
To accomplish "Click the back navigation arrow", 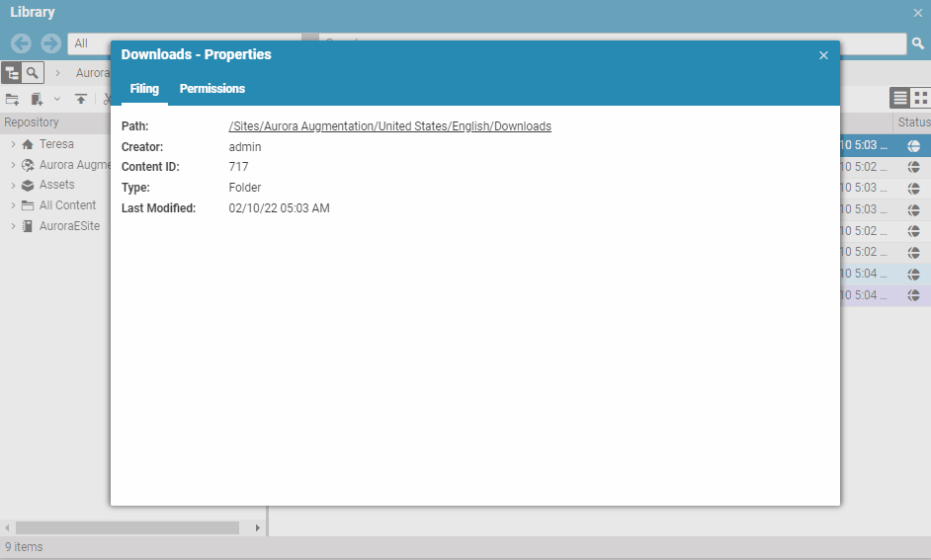I will click(22, 43).
